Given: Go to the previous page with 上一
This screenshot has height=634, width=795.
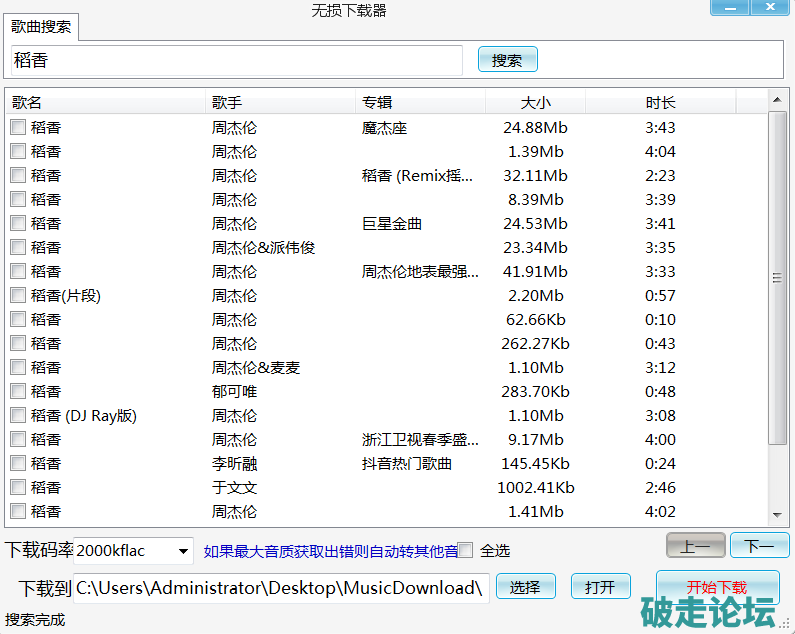Looking at the screenshot, I should (x=695, y=546).
